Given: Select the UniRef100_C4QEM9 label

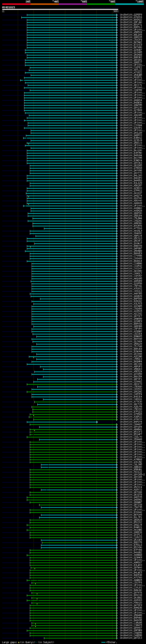Looking at the screenshot, I should (x=131, y=633).
